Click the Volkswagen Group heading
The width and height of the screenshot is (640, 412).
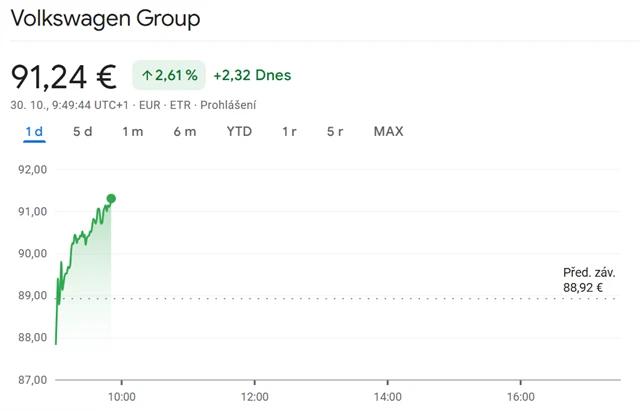tap(105, 19)
